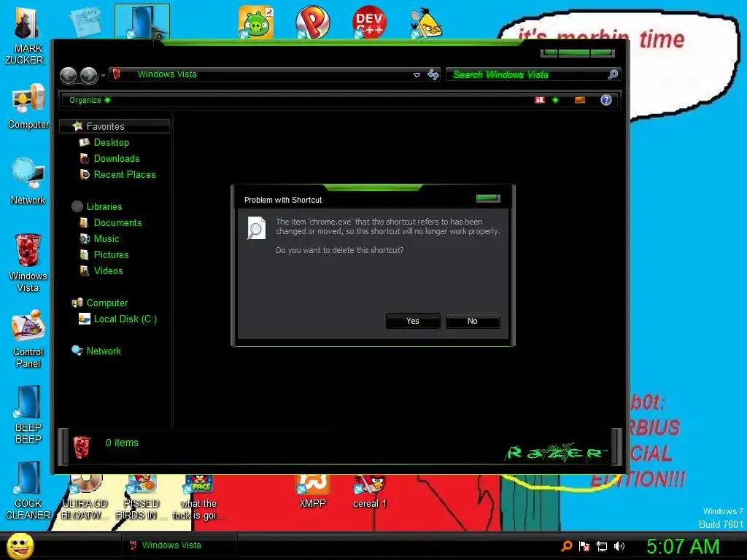Open Recent Places in navigation pane
747x560 pixels.
tap(124, 175)
